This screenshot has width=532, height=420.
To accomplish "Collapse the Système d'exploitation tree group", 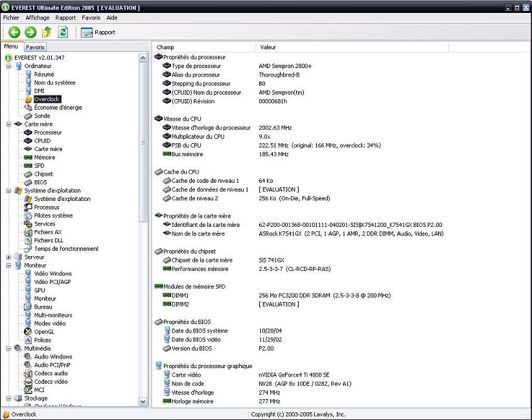I will [x=8, y=191].
